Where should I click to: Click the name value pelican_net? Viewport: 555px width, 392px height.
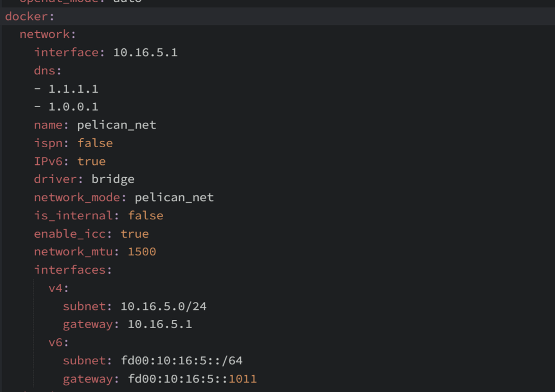coord(117,125)
